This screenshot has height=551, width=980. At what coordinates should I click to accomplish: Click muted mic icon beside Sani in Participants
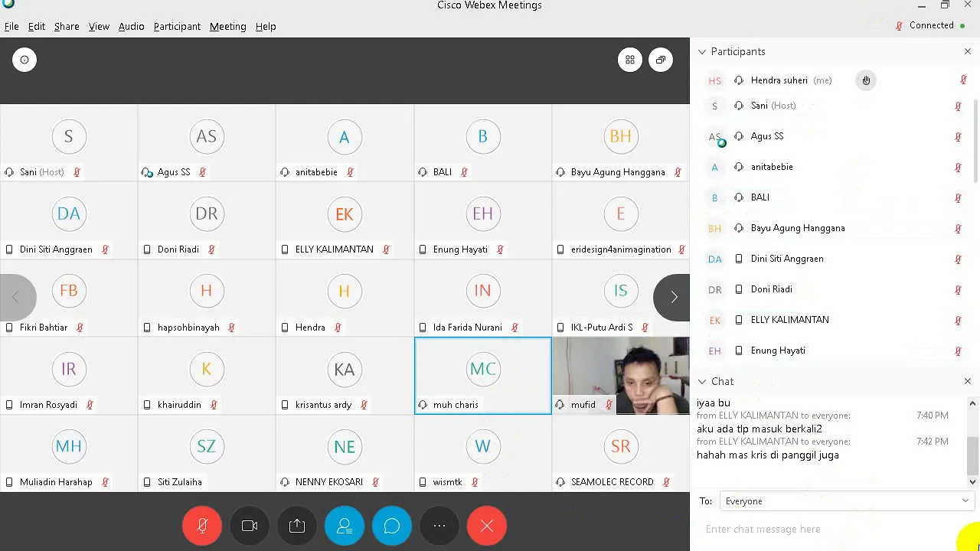point(958,106)
